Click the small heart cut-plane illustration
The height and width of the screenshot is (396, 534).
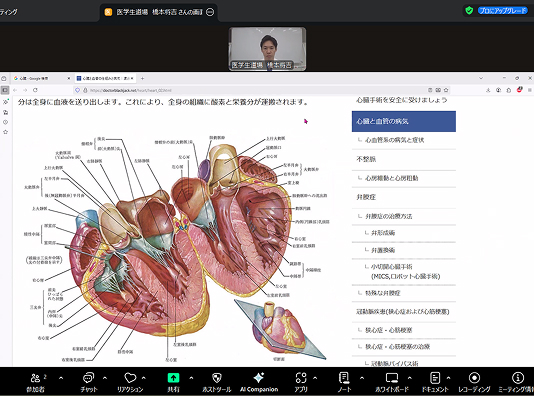click(280, 329)
